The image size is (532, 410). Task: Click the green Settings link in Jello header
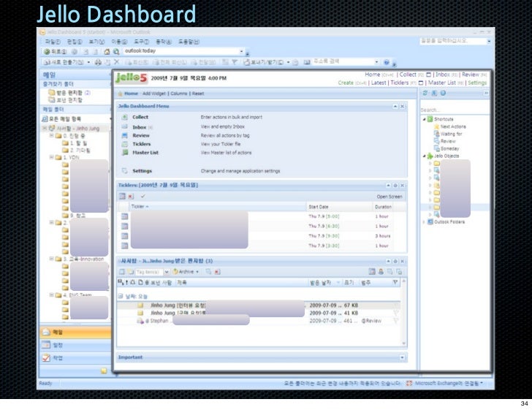point(477,83)
